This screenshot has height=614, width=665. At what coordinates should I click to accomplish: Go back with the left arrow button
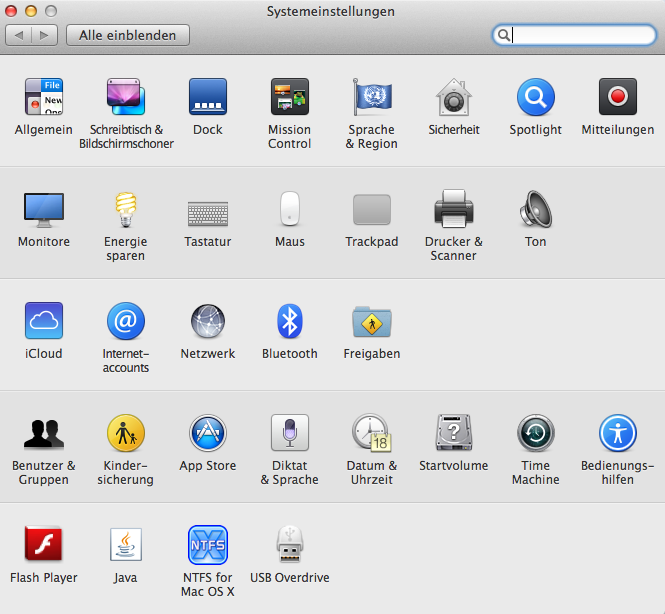click(18, 35)
